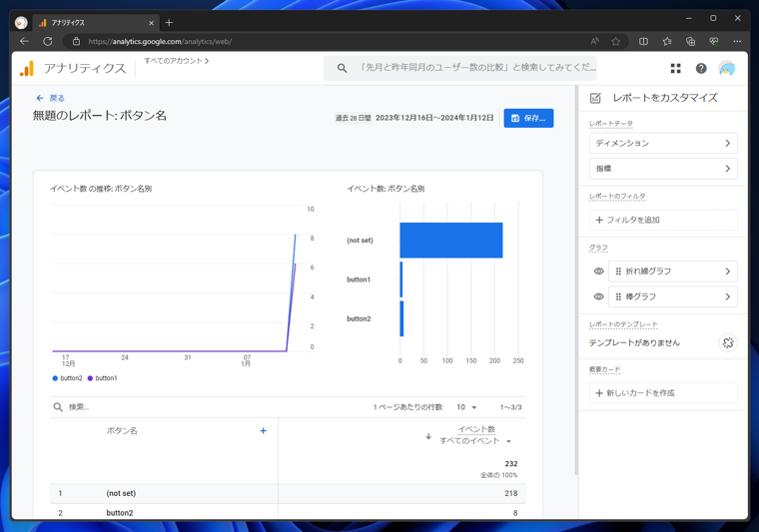Open browser collections icon
This screenshot has width=759, height=532.
[691, 42]
